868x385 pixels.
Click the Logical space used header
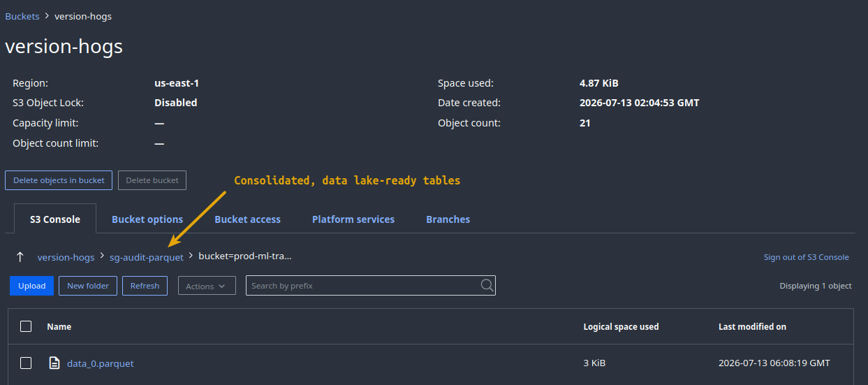(x=621, y=326)
